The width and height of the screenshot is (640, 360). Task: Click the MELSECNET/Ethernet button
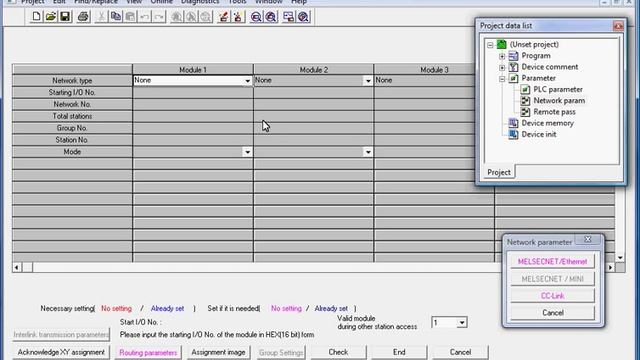(x=552, y=262)
